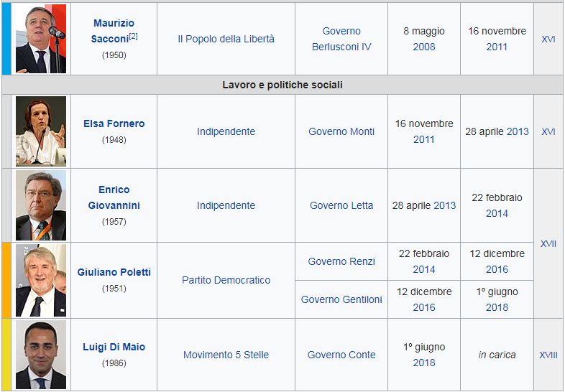Follow the Maurizio Sacconi name link

(x=114, y=31)
